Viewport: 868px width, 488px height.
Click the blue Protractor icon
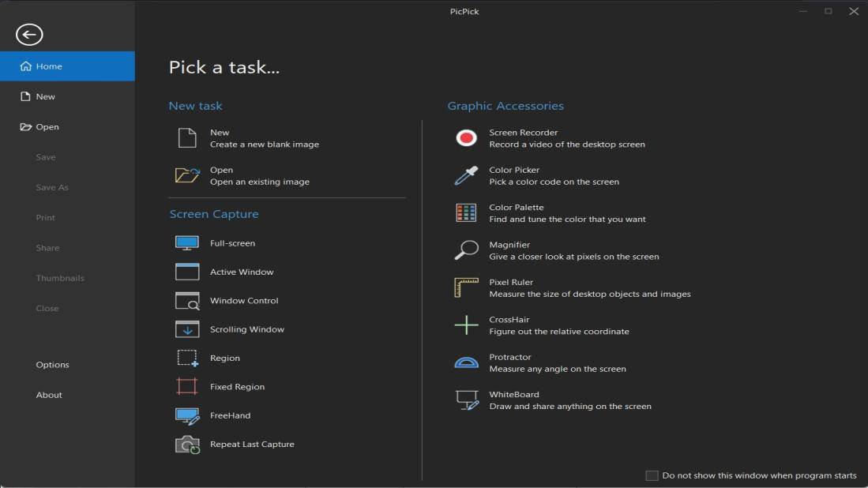[x=466, y=362]
